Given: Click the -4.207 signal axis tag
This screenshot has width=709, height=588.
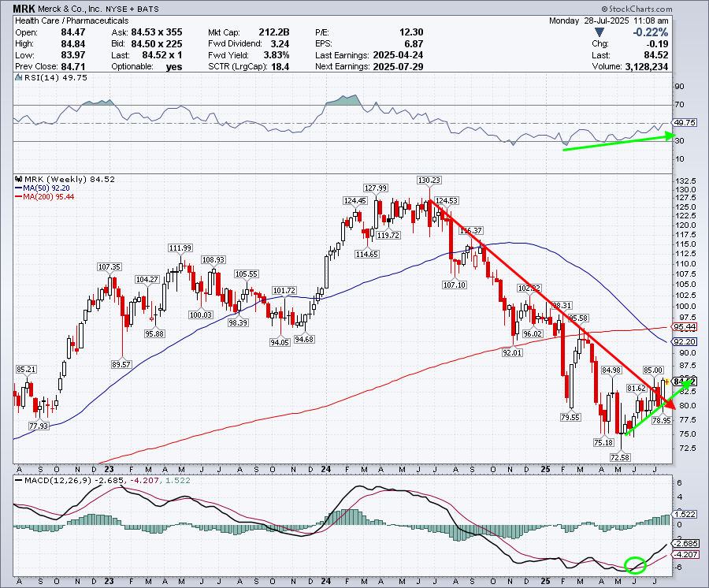Looking at the screenshot, I should 686,555.
